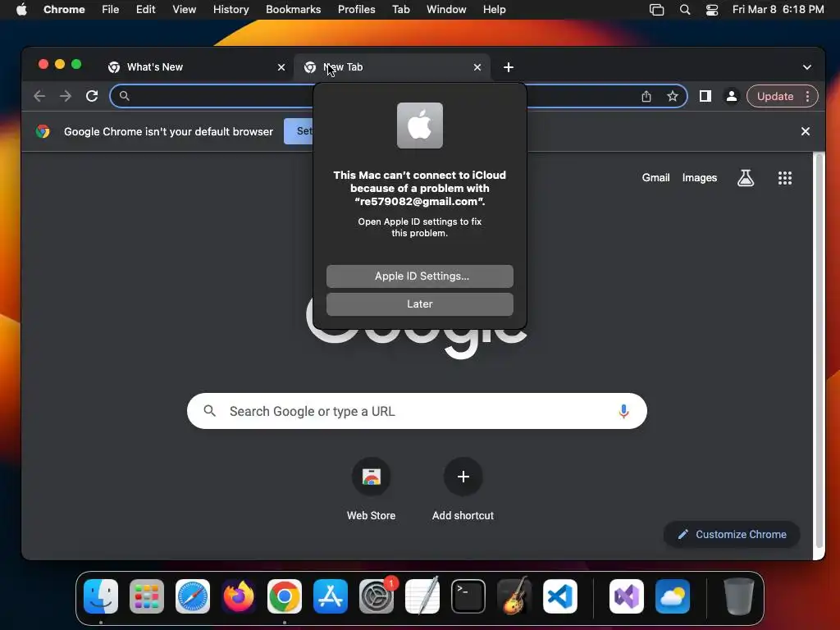840x630 pixels.
Task: Open a new tab with the plus button
Action: [509, 67]
